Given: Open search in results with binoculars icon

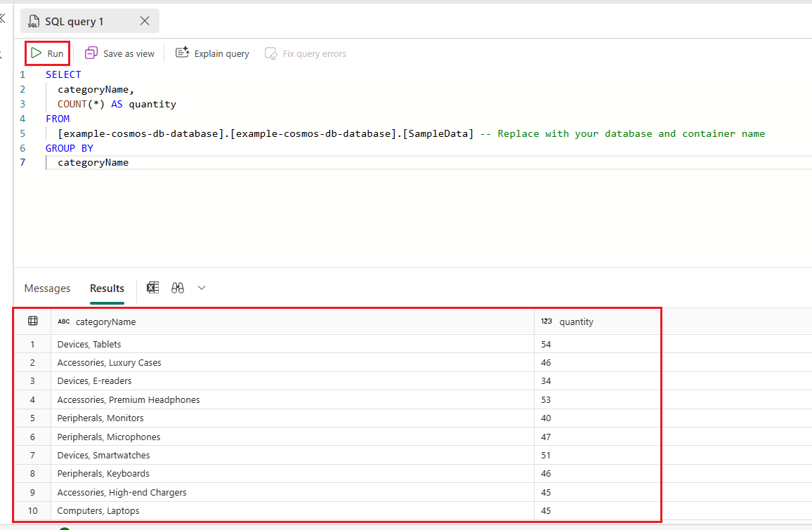Looking at the screenshot, I should click(x=178, y=287).
